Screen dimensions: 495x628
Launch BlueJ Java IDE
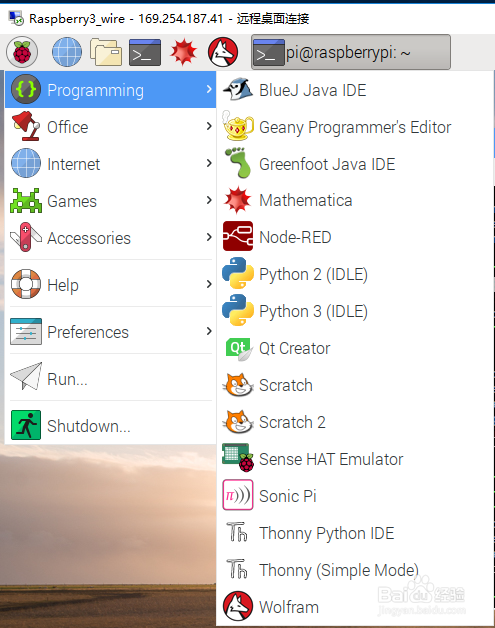355,90
